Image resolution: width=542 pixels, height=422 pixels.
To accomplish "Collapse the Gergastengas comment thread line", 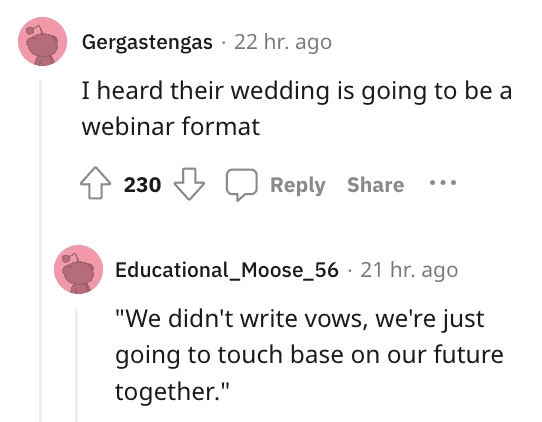I will click(x=40, y=251).
